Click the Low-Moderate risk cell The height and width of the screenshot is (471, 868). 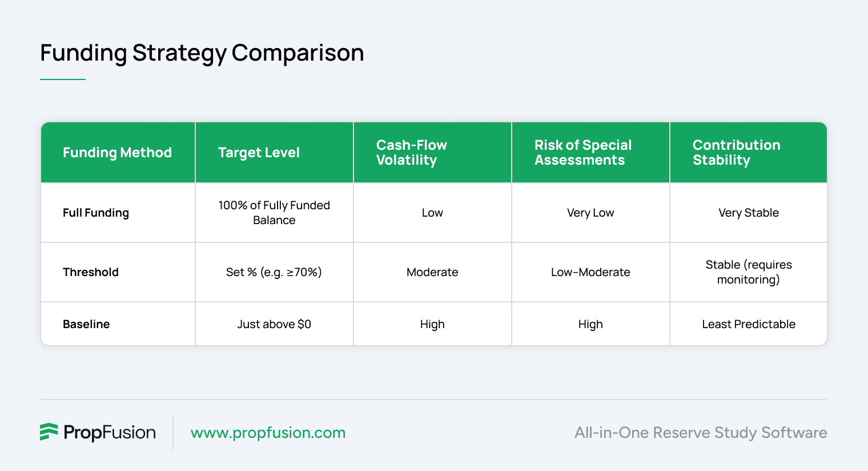tap(590, 272)
